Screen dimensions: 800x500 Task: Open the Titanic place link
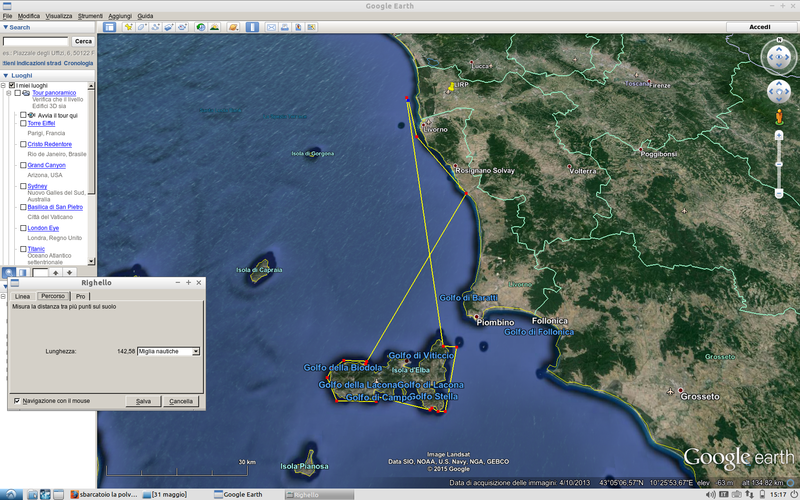[36, 249]
